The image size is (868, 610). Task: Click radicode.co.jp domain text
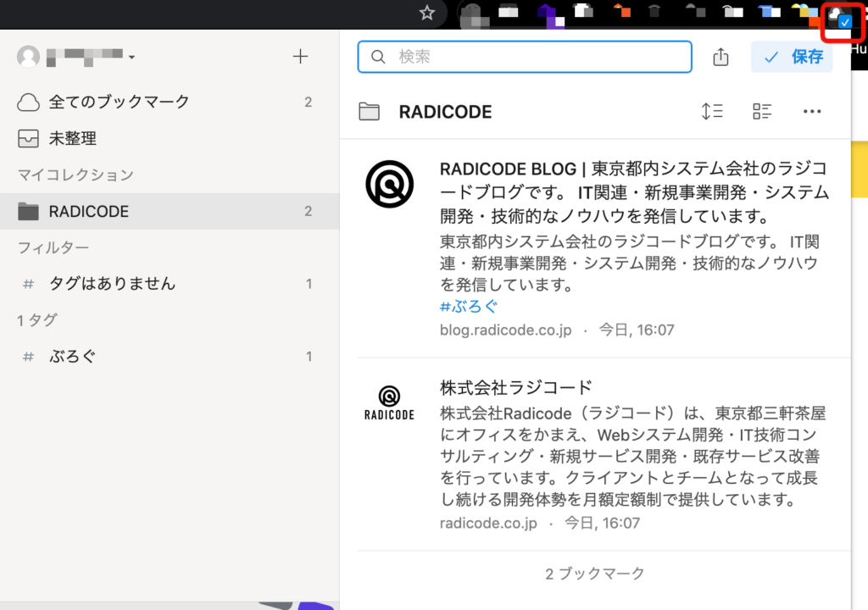(x=488, y=523)
